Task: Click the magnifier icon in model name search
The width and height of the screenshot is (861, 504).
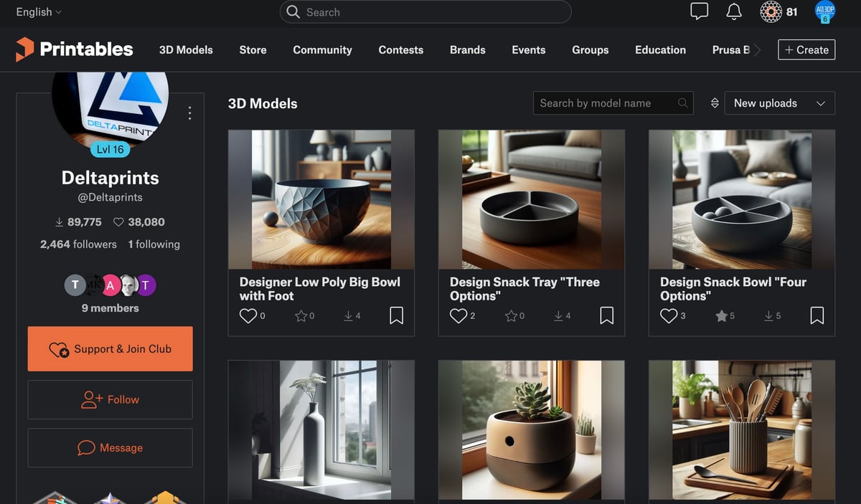Action: [x=683, y=103]
